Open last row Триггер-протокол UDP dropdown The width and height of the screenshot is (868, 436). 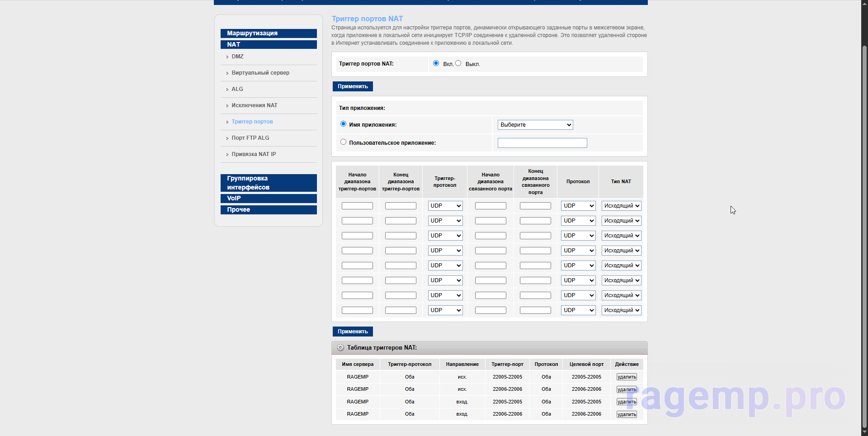(445, 310)
